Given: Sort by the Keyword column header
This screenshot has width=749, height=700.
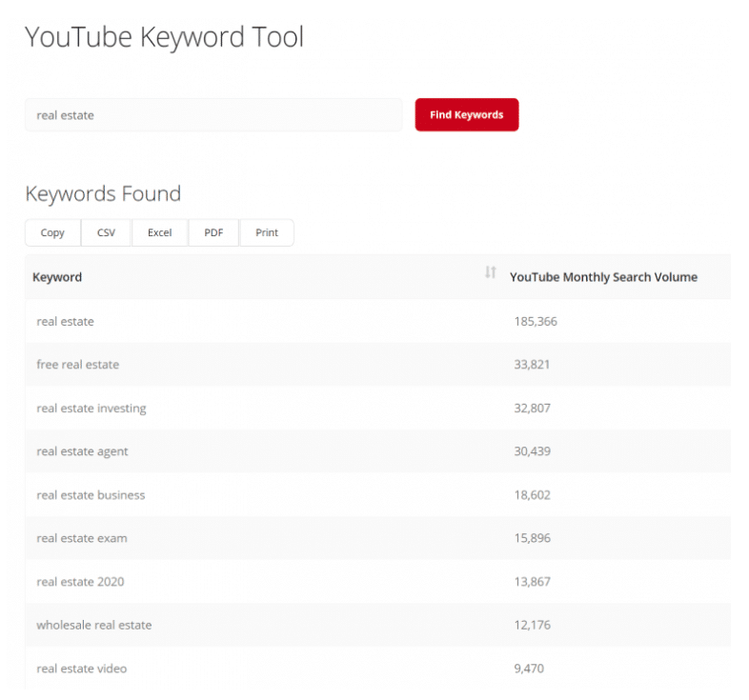Looking at the screenshot, I should pyautogui.click(x=57, y=277).
